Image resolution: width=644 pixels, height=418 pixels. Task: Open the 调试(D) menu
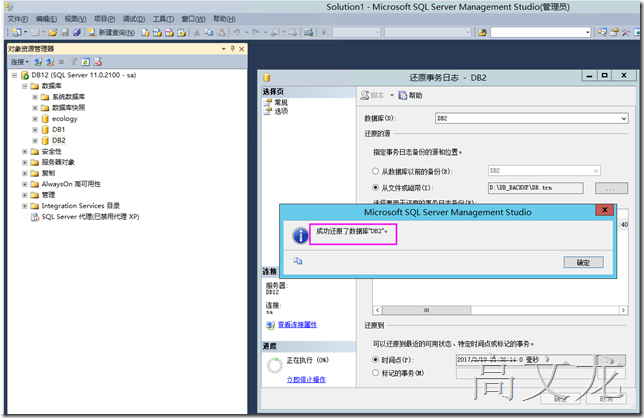[x=134, y=19]
